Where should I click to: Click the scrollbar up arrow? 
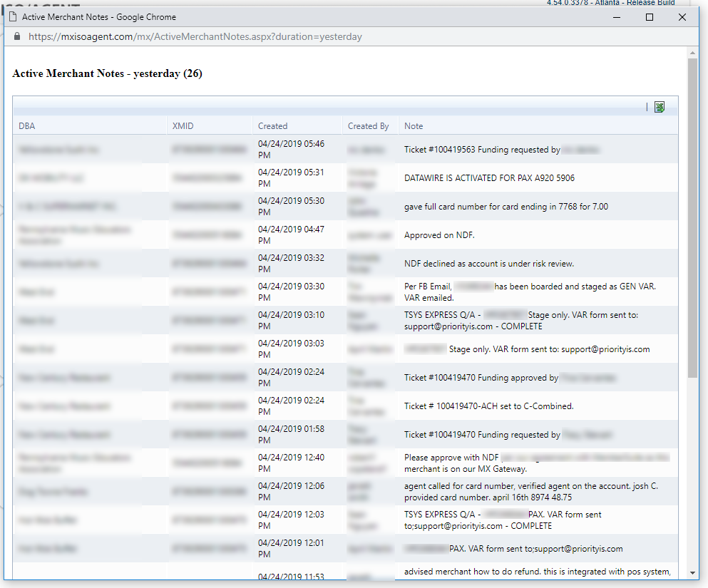point(692,52)
